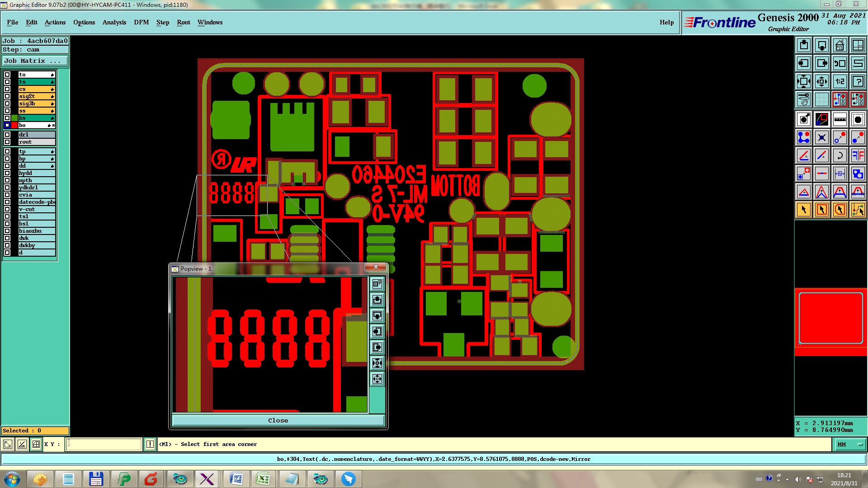Open the DFM menu
Screen dimensions: 868x488
[x=141, y=22]
